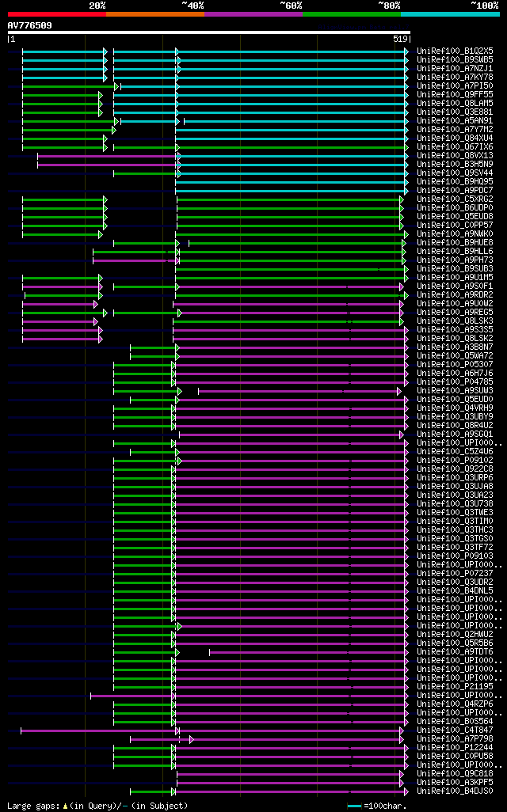Screen dimensions: 507x812
Task: Choose subject UniRef100_Q9SV44
Action: click(x=456, y=173)
